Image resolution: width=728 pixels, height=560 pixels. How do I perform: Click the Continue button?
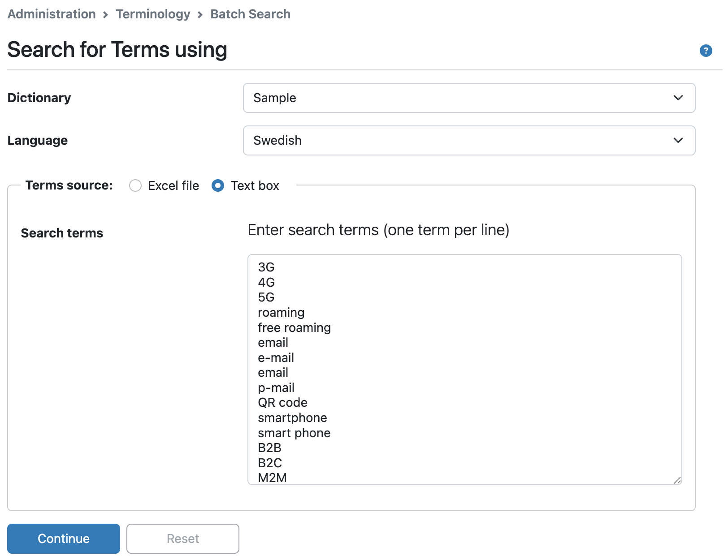[64, 538]
